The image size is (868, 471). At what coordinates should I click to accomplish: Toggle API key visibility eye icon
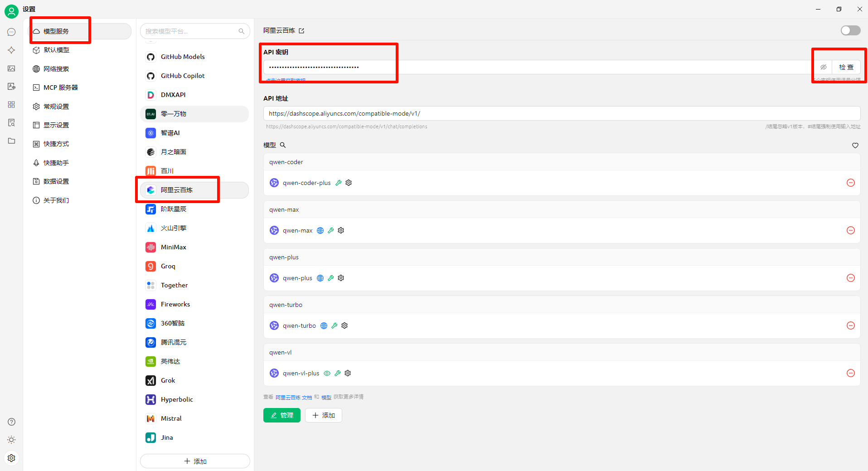(824, 67)
